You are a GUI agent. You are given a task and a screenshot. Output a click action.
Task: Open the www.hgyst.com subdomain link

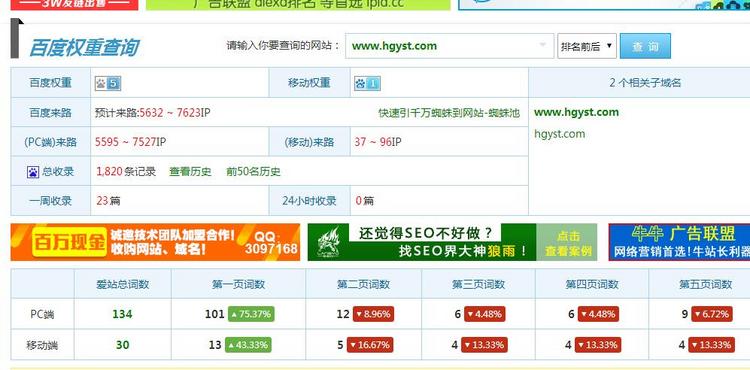576,112
